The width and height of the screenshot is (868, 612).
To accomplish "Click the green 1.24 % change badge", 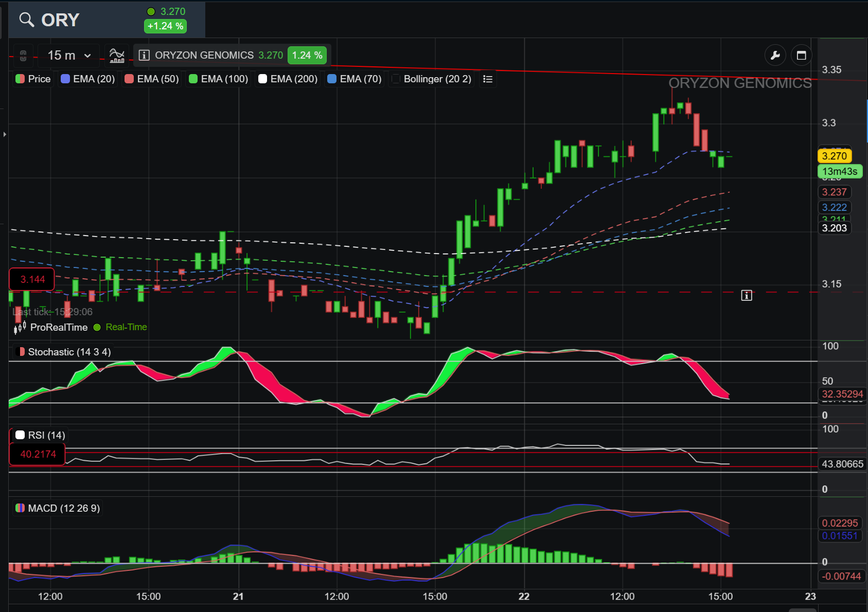I will [307, 56].
